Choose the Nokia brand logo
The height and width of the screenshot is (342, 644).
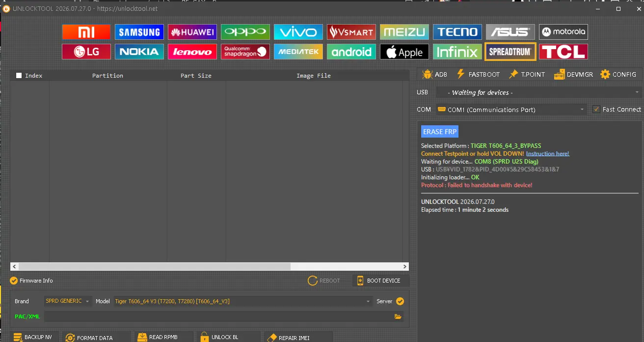[x=139, y=52]
